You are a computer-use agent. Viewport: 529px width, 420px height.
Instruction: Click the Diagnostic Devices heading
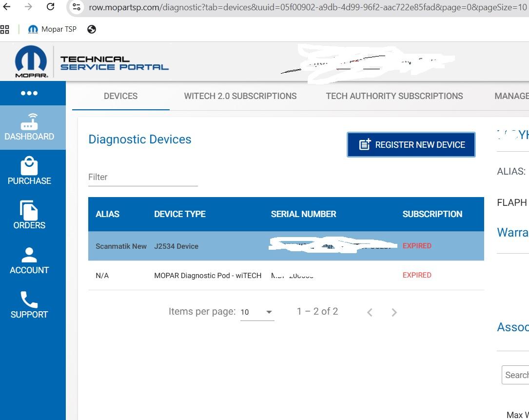(x=139, y=140)
